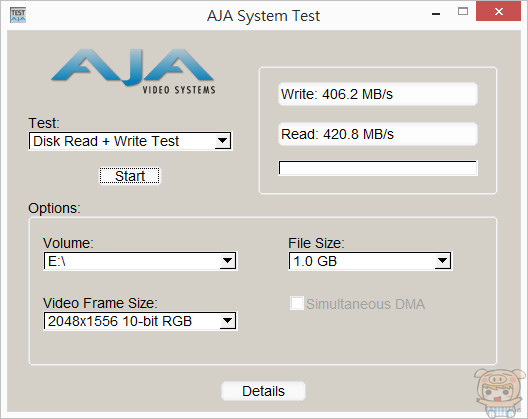Image resolution: width=528 pixels, height=419 pixels.
Task: Click the AJA System Test title bar icon
Action: pyautogui.click(x=18, y=15)
